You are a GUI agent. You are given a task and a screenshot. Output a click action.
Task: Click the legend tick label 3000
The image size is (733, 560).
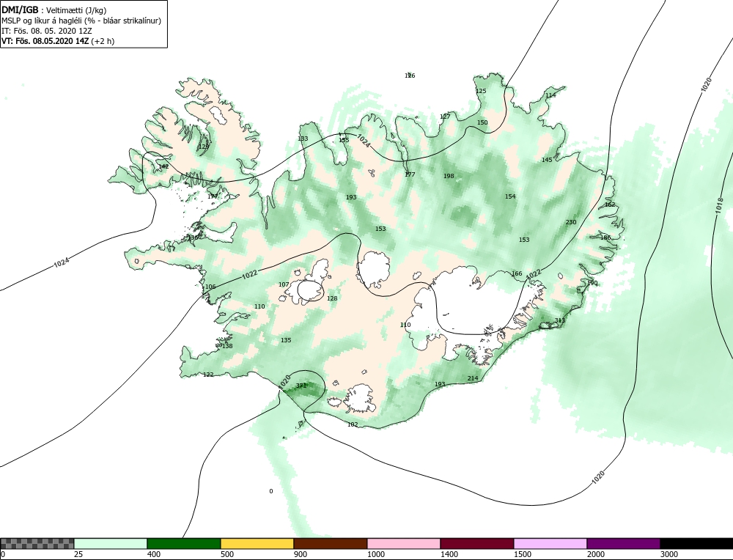pyautogui.click(x=669, y=554)
